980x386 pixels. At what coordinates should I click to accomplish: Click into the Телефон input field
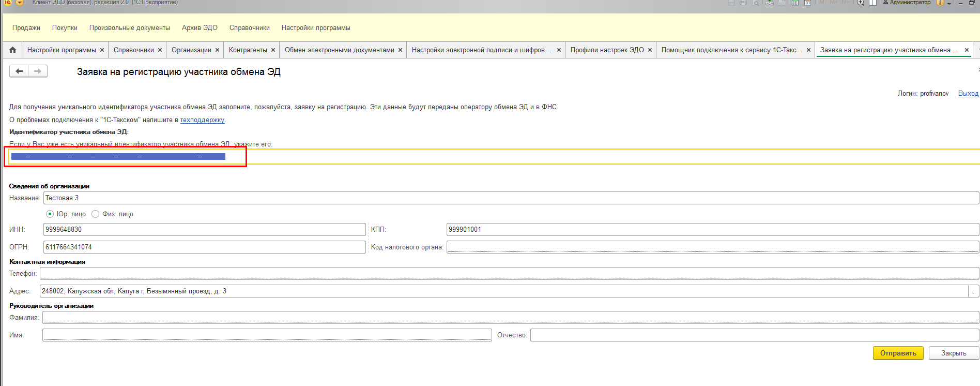509,274
